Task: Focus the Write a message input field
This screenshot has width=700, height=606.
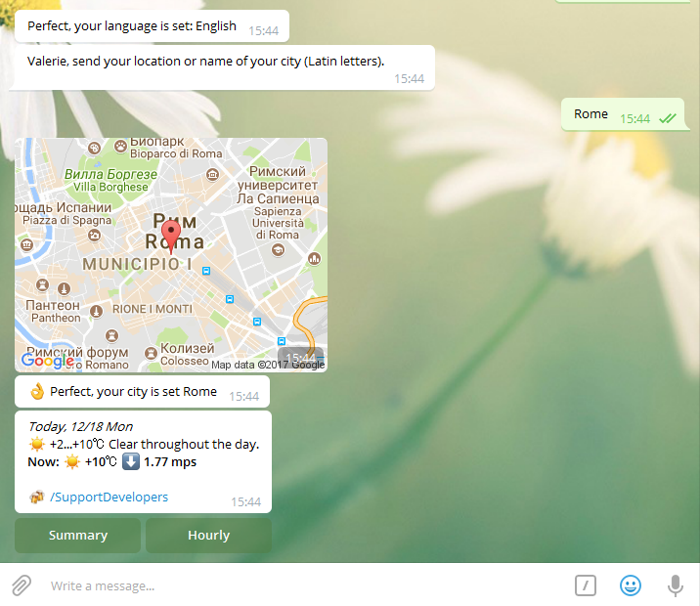Action: pos(308,585)
